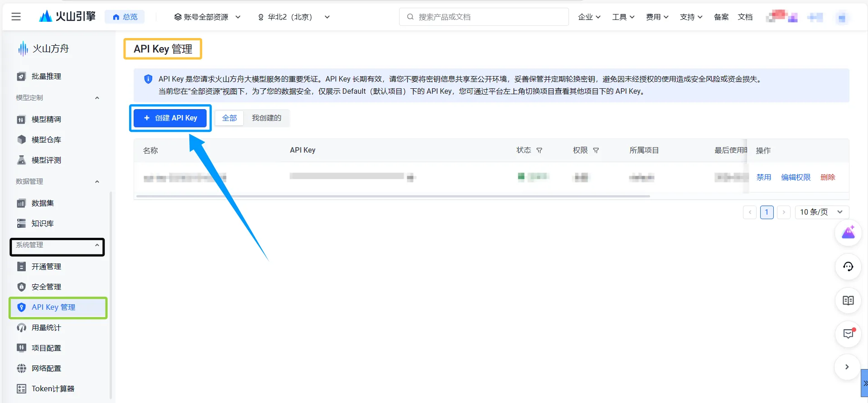This screenshot has height=403, width=868.
Task: Collapse the 模型定制 section
Action: pyautogui.click(x=97, y=98)
